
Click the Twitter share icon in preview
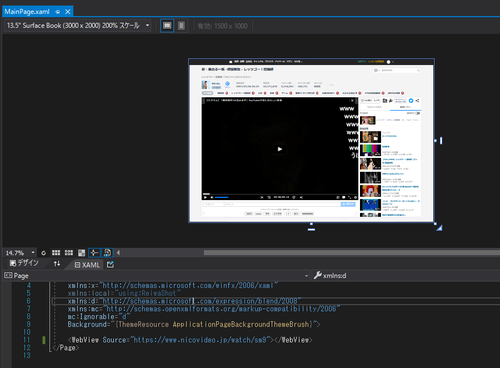tap(411, 101)
